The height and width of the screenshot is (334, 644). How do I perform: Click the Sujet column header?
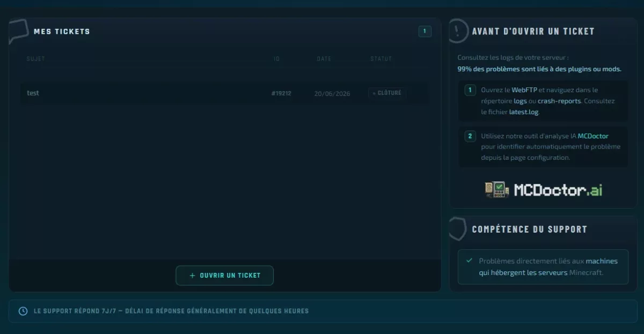pyautogui.click(x=36, y=59)
